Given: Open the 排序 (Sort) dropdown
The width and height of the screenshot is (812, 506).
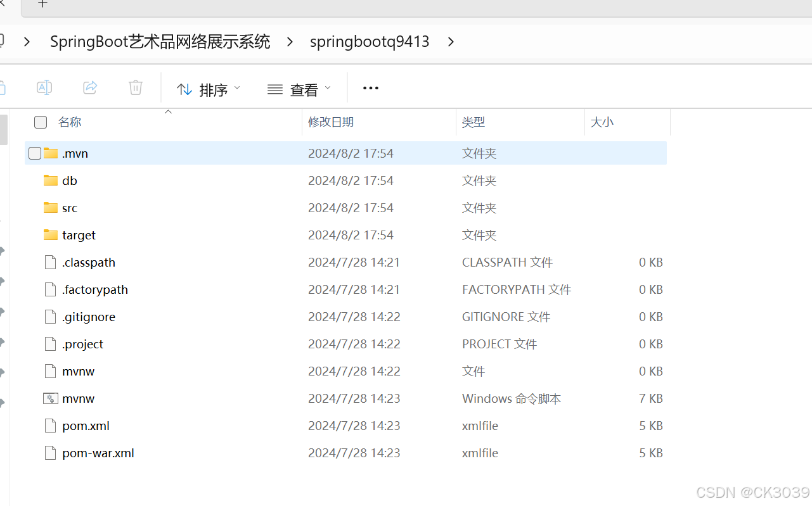Looking at the screenshot, I should (208, 89).
